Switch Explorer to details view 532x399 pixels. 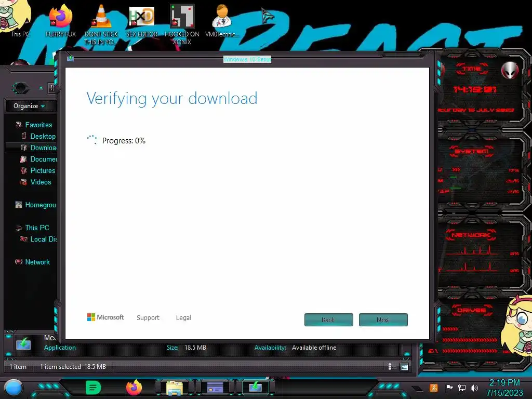pos(390,367)
